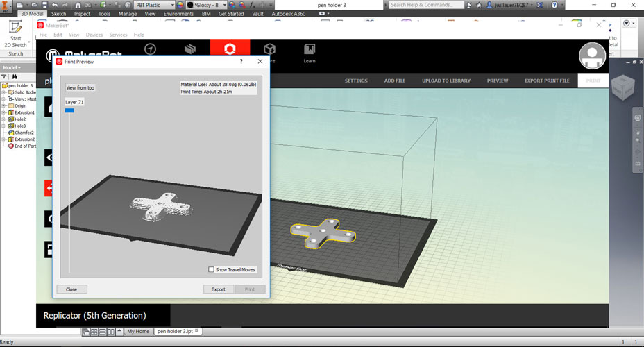Open MakerBot Explore compass icon
The height and width of the screenshot is (347, 644).
coord(150,49)
